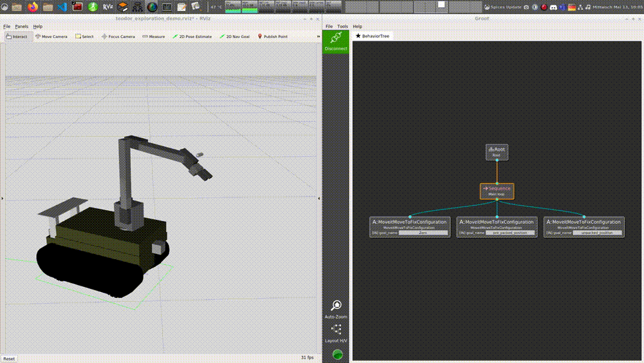Open the red terminal launcher with badge

coord(77,6)
